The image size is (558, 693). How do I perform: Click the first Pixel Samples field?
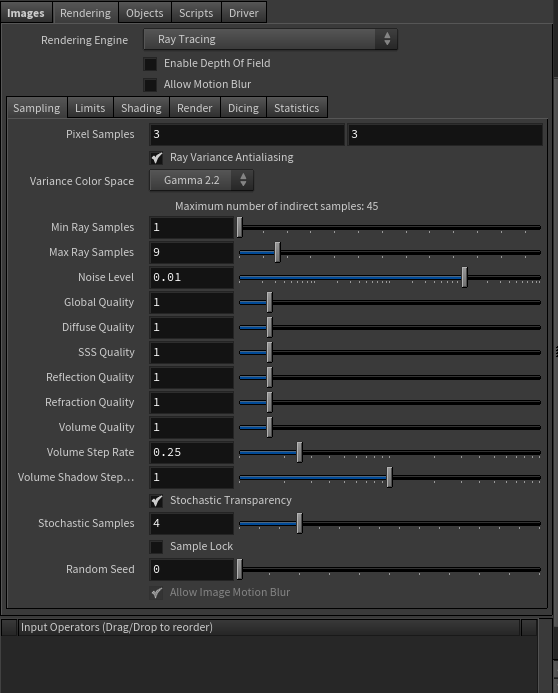point(247,134)
